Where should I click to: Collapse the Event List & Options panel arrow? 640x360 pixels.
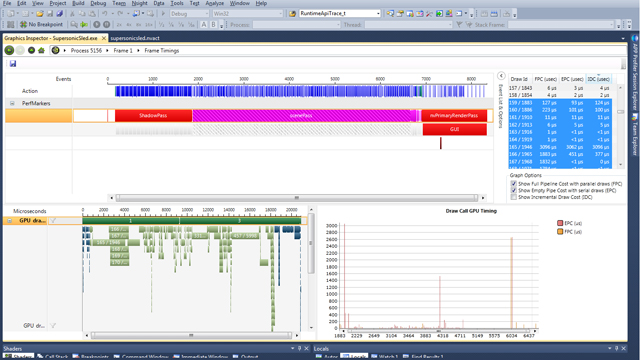(501, 76)
